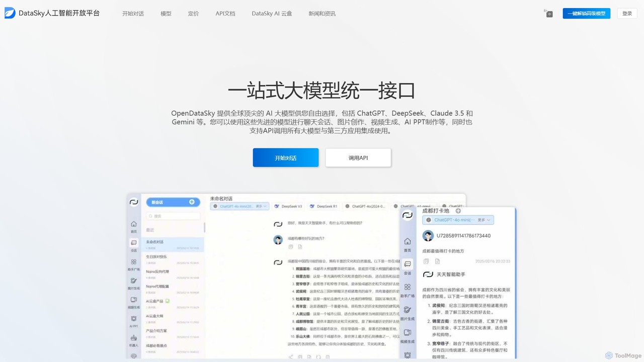Click document icon under 成都最值得打卡的地方
This screenshot has width=644, height=362.
pyautogui.click(x=437, y=261)
